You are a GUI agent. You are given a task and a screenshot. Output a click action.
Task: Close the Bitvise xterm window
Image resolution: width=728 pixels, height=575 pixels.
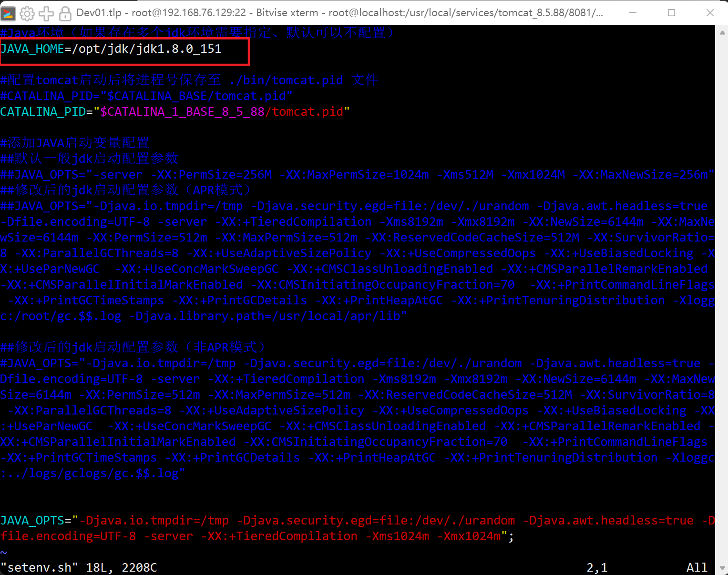(709, 13)
